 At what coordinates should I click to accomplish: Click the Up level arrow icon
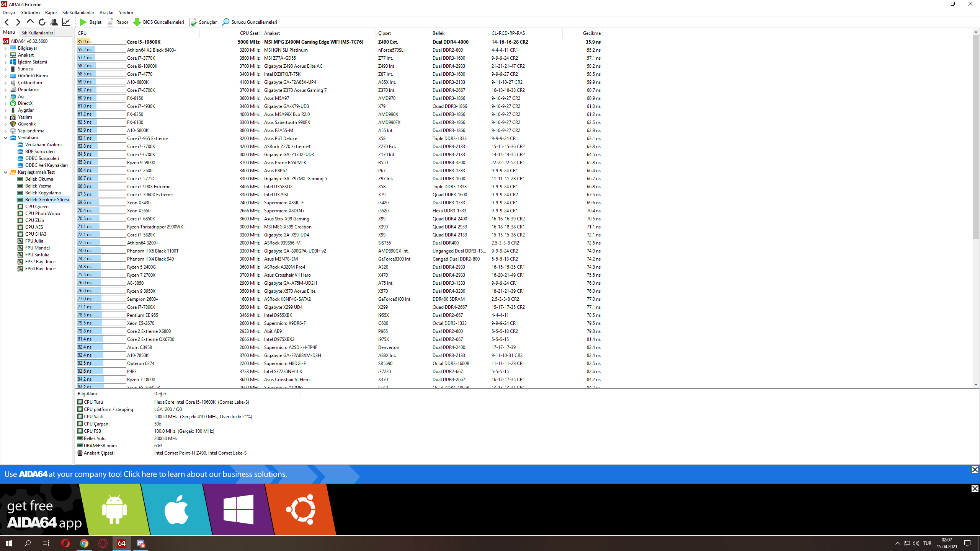[30, 22]
